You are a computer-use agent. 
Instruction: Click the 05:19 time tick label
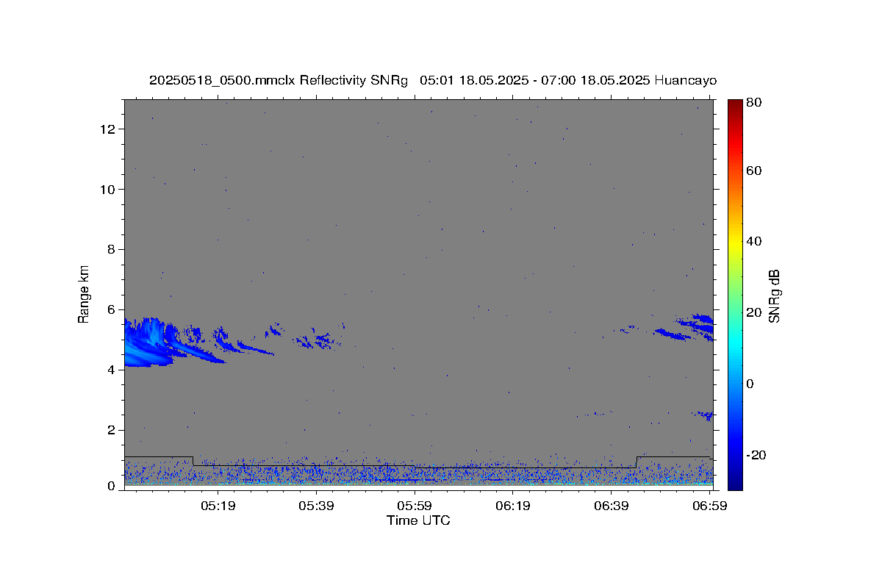click(x=218, y=506)
